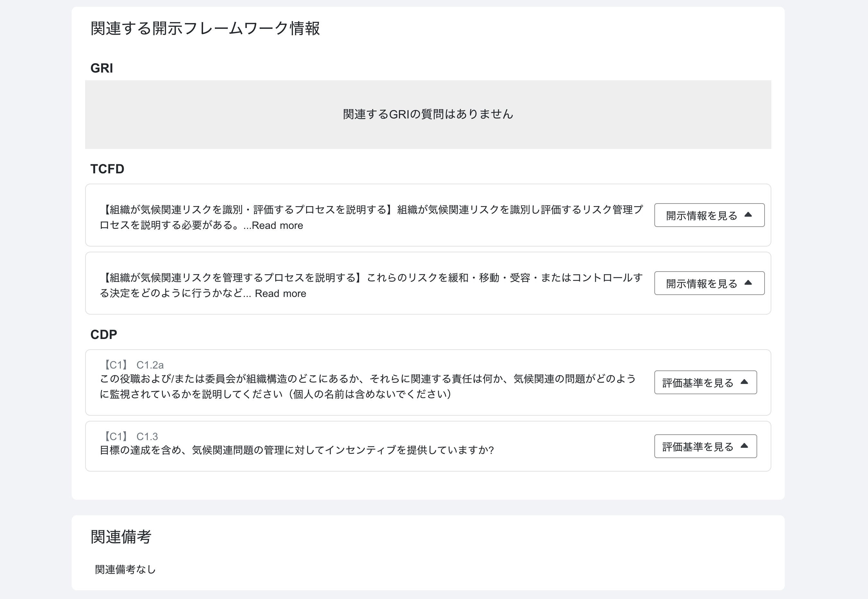This screenshot has width=868, height=599.
Task: Click 開示情報を見る for first TCFD item
Action: 701,215
